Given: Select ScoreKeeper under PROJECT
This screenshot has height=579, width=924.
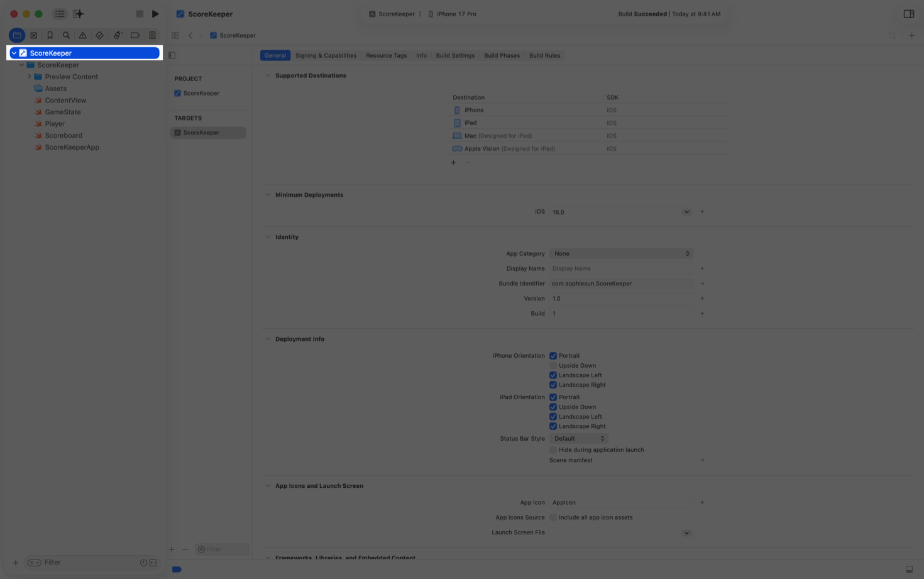Looking at the screenshot, I should pyautogui.click(x=201, y=93).
